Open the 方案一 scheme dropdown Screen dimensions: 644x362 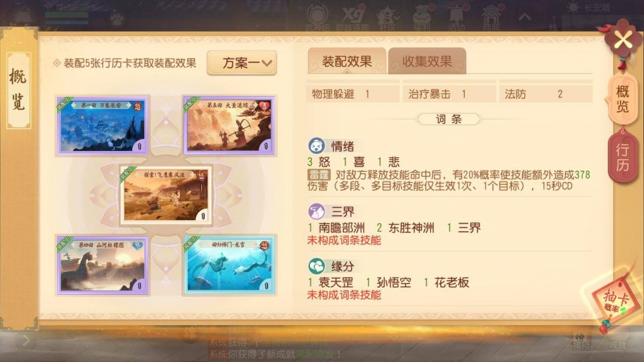click(x=241, y=63)
